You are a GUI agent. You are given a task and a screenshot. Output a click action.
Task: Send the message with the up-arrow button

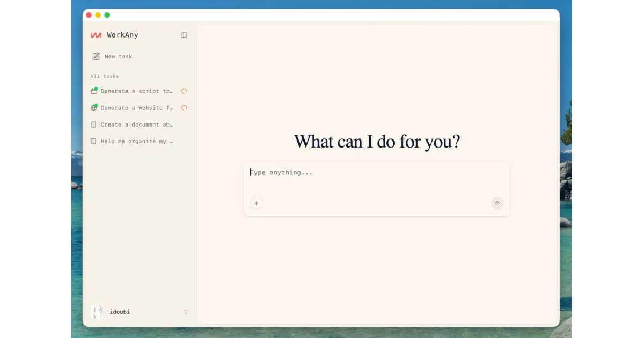(x=497, y=203)
